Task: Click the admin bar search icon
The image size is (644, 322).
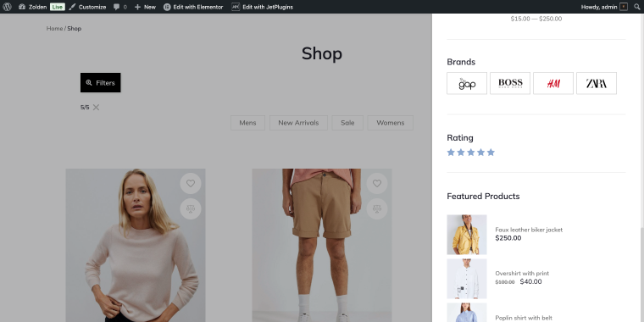Action: tap(637, 7)
